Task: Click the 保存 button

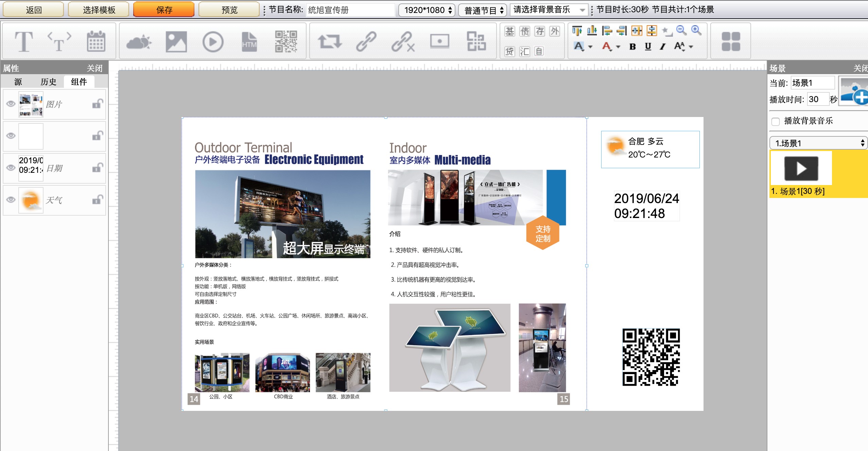Action: [x=164, y=10]
